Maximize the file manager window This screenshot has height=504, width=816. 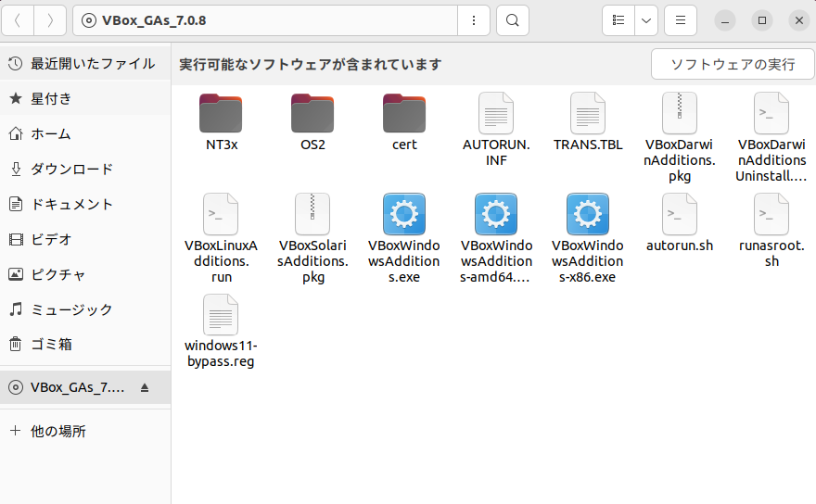[762, 20]
